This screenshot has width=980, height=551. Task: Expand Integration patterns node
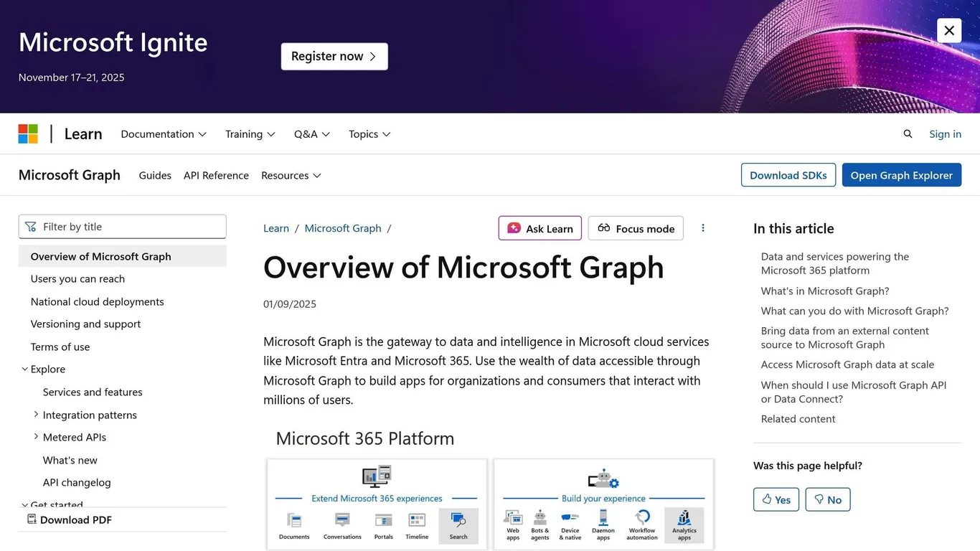[x=37, y=415]
